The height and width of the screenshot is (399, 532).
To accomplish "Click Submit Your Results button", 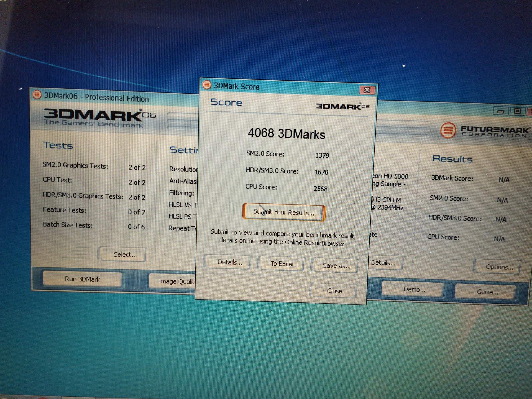I will 283,212.
